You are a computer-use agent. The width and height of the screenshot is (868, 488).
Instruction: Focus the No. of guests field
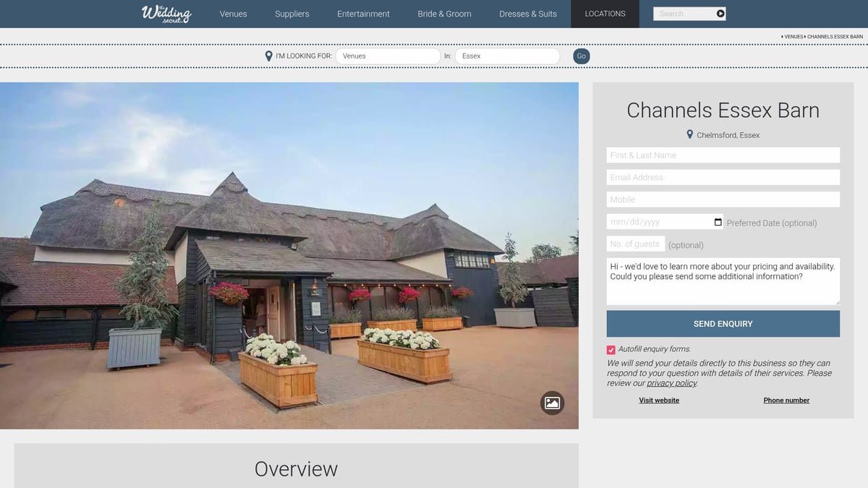pyautogui.click(x=636, y=244)
